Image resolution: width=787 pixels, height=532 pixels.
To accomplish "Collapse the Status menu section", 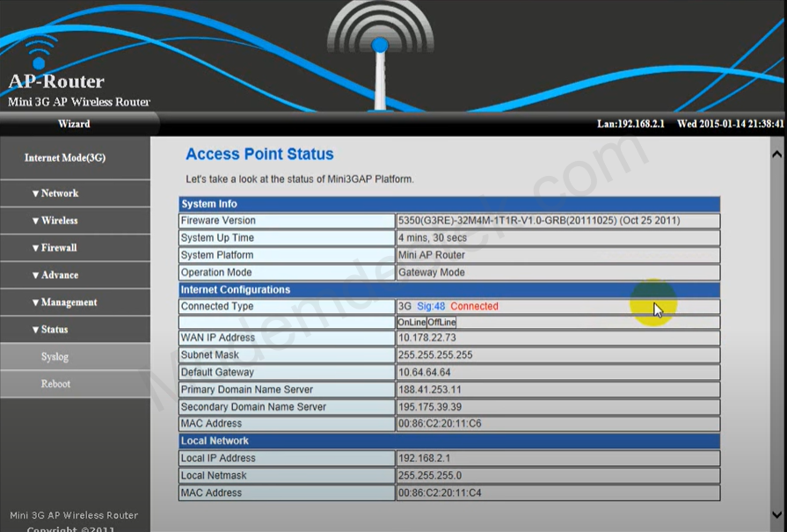I will (x=50, y=330).
